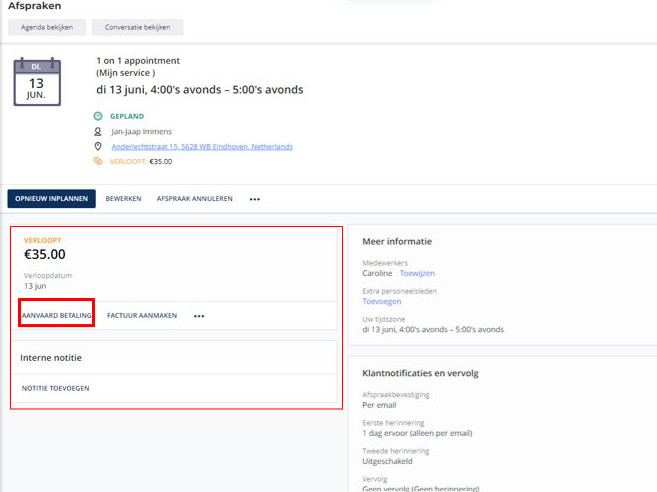This screenshot has width=657, height=492.
Task: Choose Afspraak annuleren
Action: [194, 199]
